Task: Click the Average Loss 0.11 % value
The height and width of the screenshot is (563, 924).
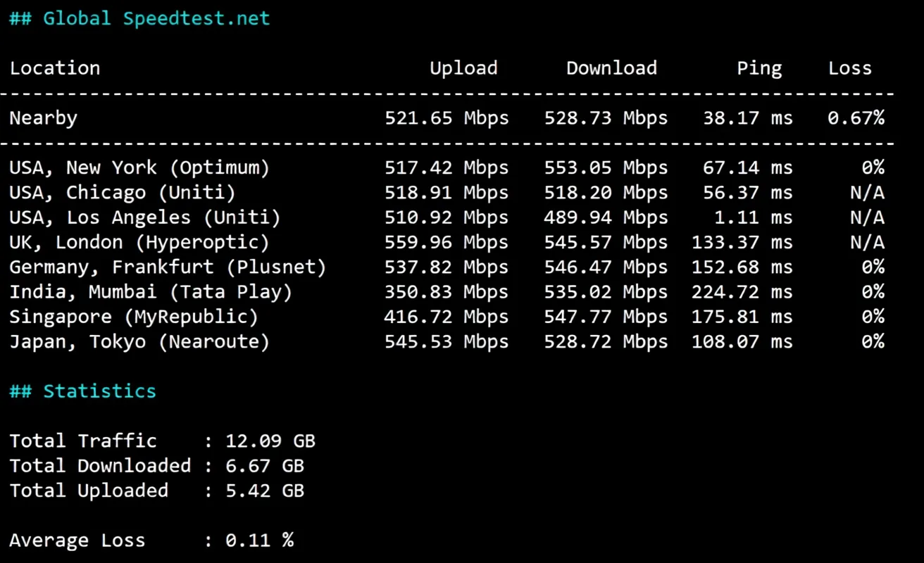Action: (259, 540)
